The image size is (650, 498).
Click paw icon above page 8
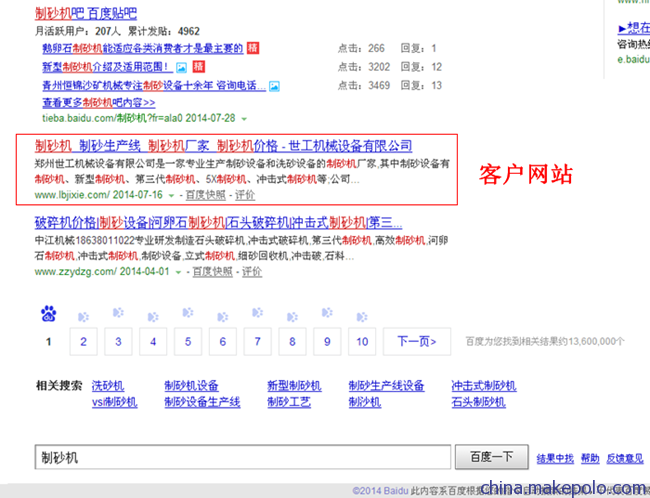click(292, 317)
